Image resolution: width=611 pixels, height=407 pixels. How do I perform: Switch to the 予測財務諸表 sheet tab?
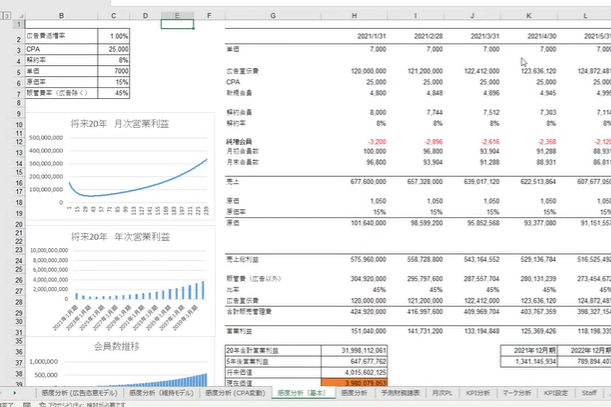[x=400, y=393]
